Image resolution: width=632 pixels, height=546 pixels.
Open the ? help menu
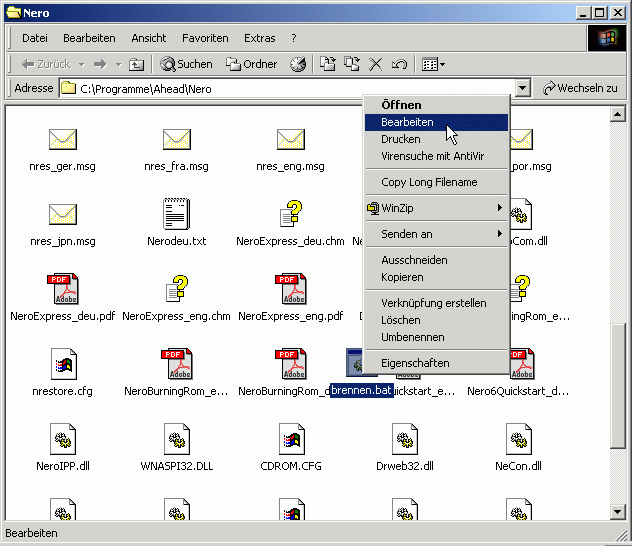coord(294,38)
